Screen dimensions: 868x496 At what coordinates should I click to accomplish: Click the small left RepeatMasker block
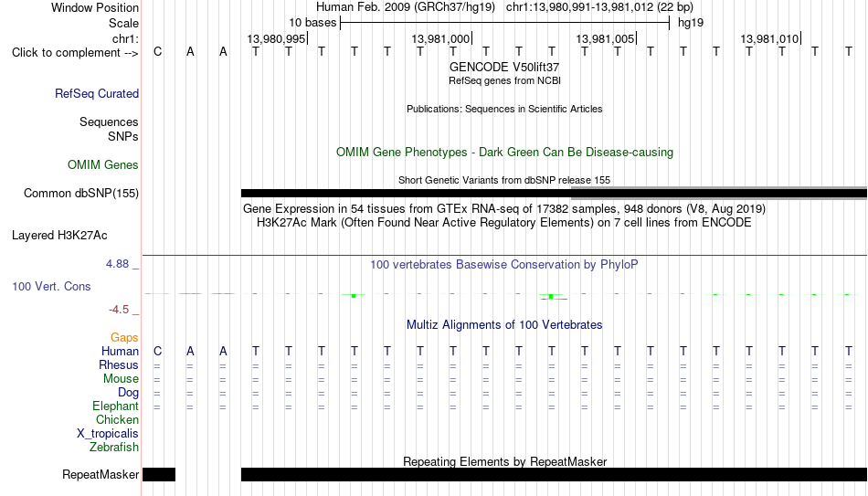(159, 474)
